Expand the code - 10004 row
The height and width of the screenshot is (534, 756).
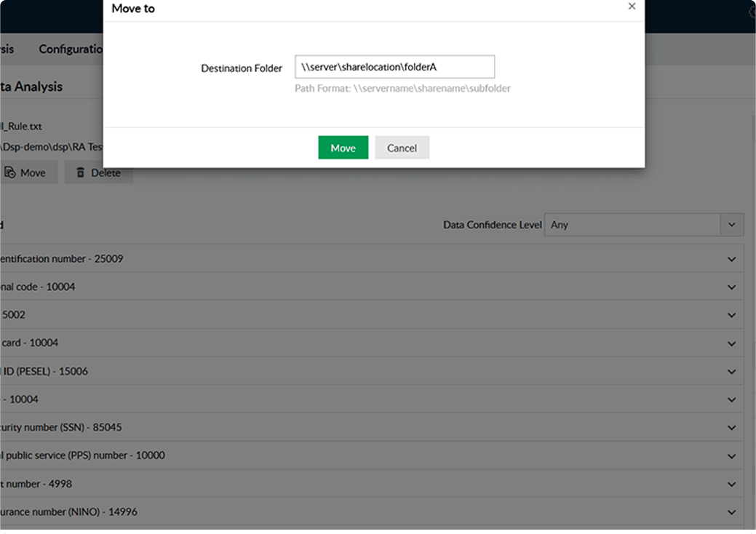coord(731,287)
